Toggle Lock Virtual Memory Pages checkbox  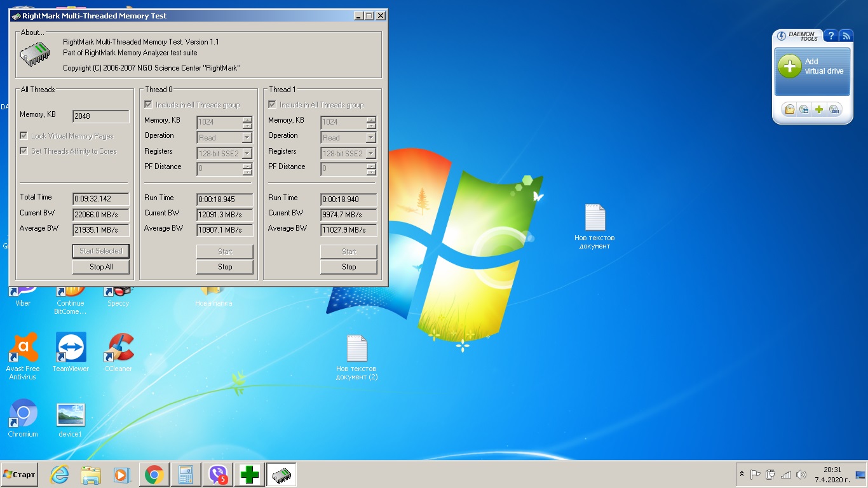click(x=24, y=136)
